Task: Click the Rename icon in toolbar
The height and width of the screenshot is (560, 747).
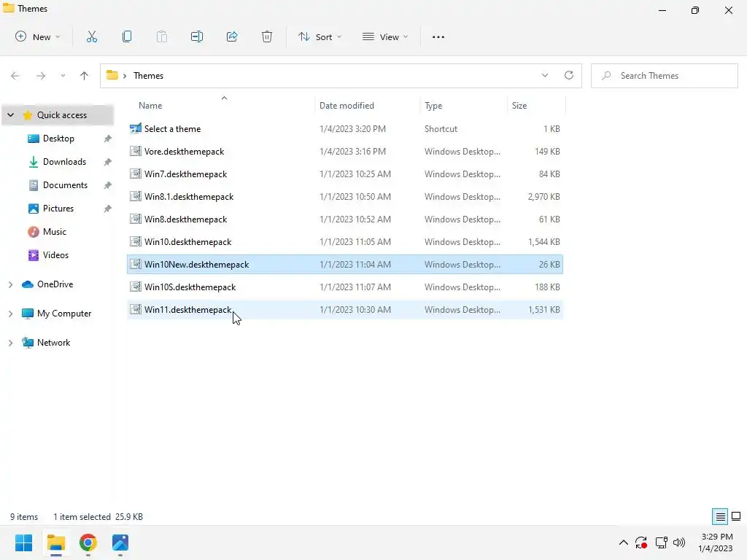Action: click(x=197, y=36)
